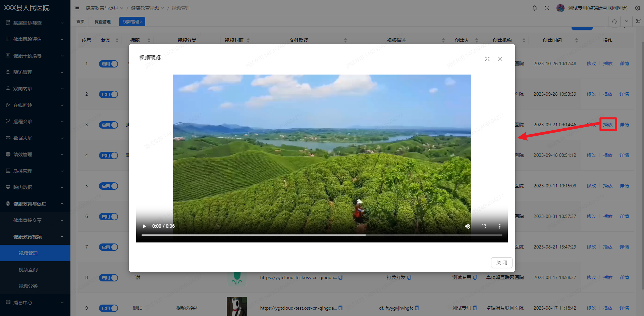
Task: Open the video player more options menu
Action: (499, 226)
